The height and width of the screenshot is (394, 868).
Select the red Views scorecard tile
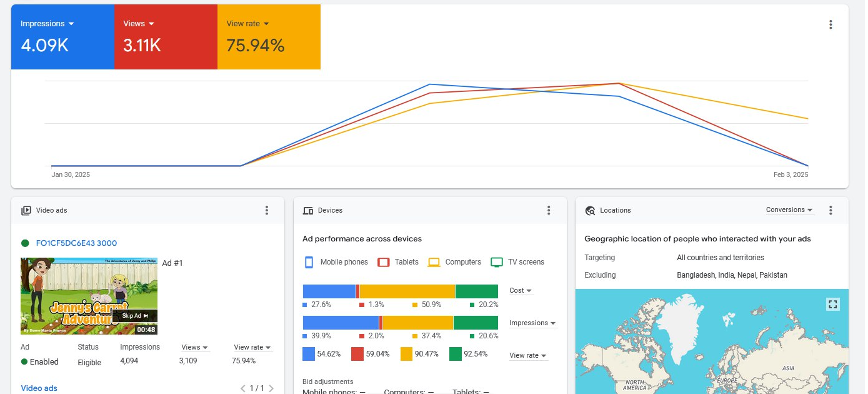click(x=166, y=37)
